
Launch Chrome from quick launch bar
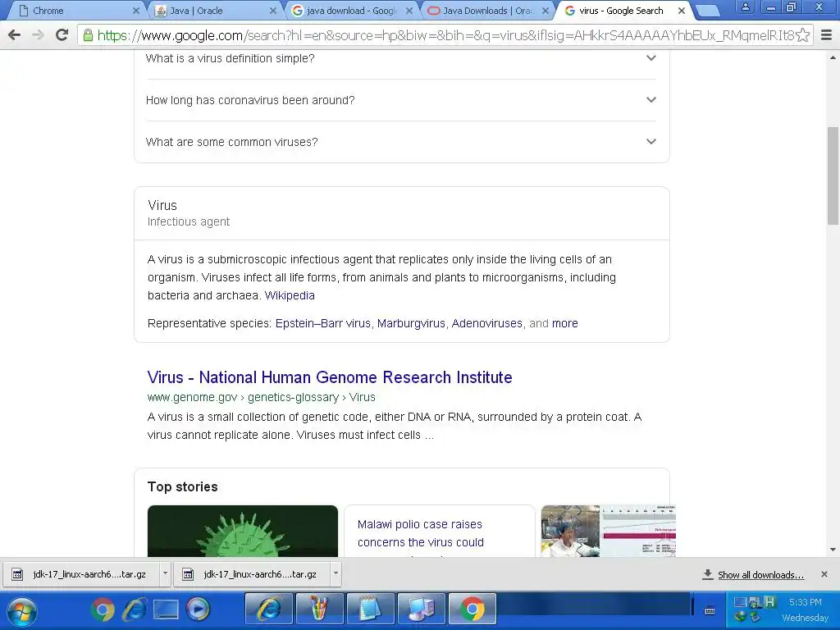click(x=103, y=609)
